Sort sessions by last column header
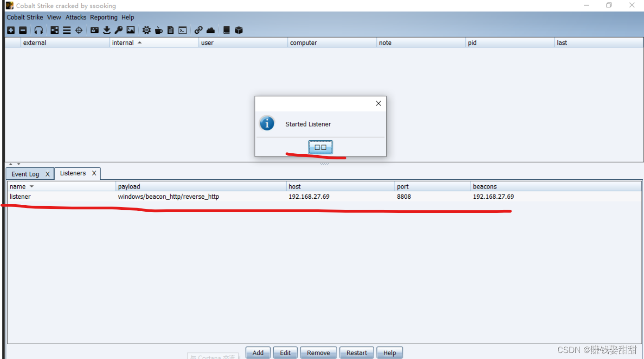This screenshot has width=644, height=359. (599, 43)
